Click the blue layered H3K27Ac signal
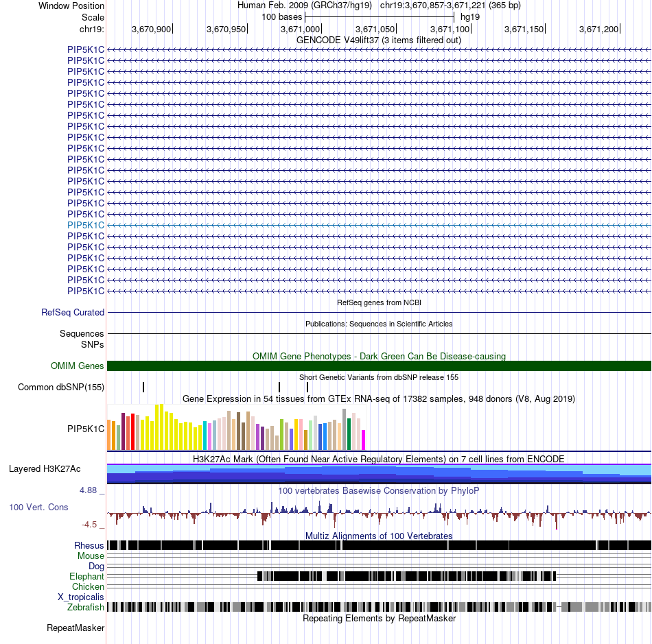652x644 pixels. point(379,474)
